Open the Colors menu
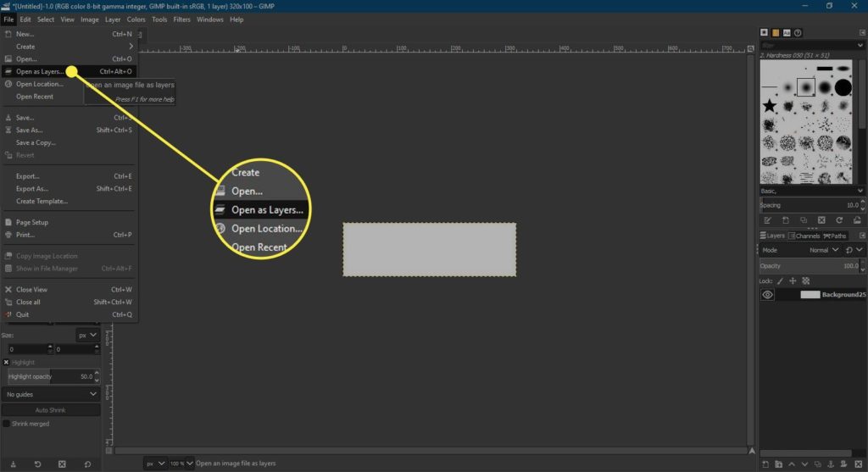 tap(136, 19)
